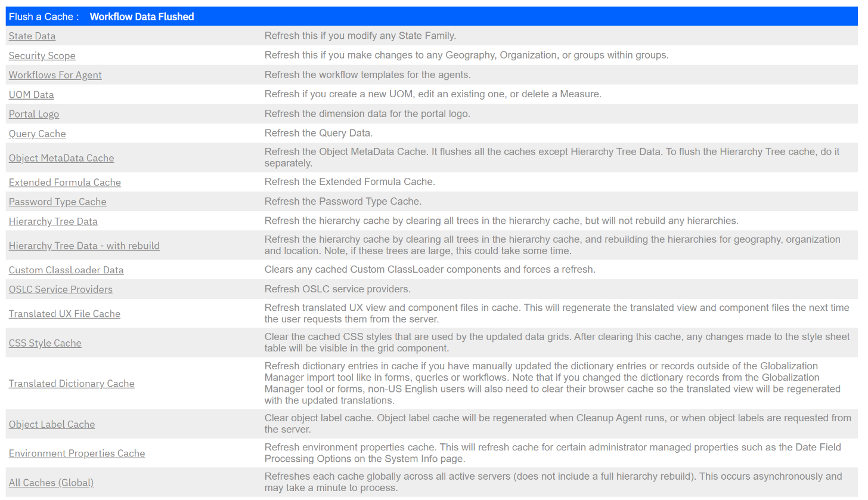Click the 'Refresh the Extended Formula Cache.' description

(x=351, y=182)
